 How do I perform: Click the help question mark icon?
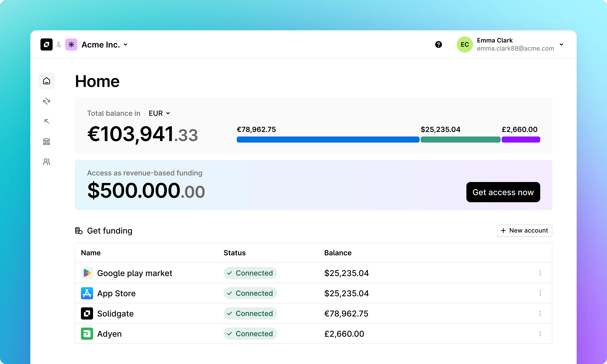(x=438, y=44)
